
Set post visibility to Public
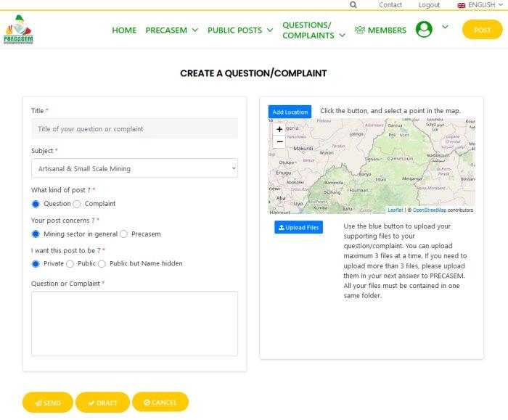click(70, 264)
